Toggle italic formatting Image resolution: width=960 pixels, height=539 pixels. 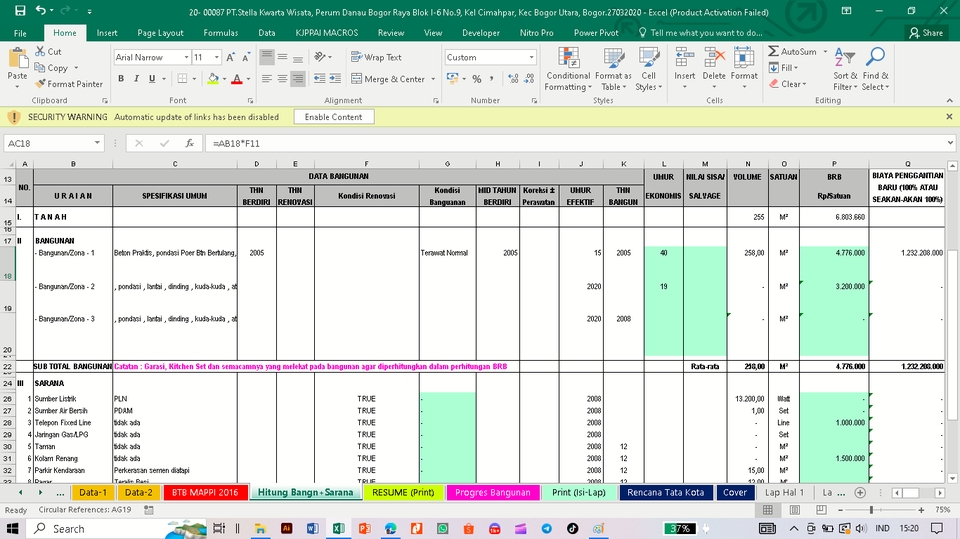pyautogui.click(x=136, y=78)
